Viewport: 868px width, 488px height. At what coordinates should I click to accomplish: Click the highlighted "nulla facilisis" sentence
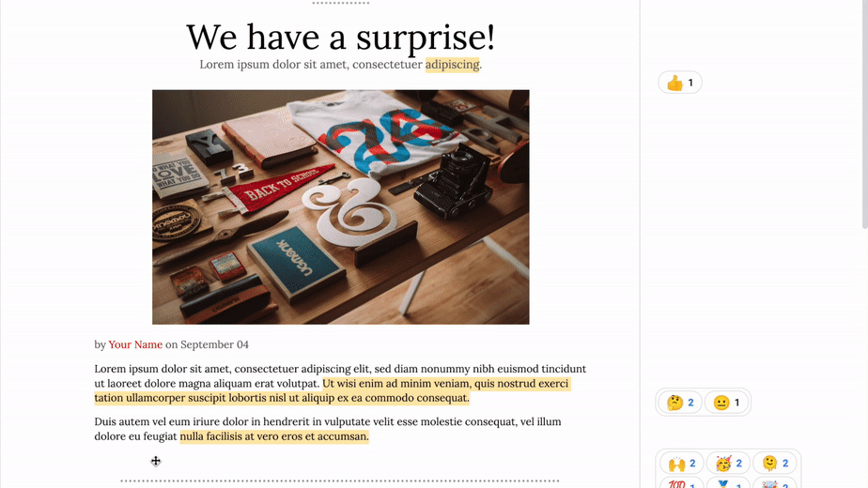coord(274,436)
